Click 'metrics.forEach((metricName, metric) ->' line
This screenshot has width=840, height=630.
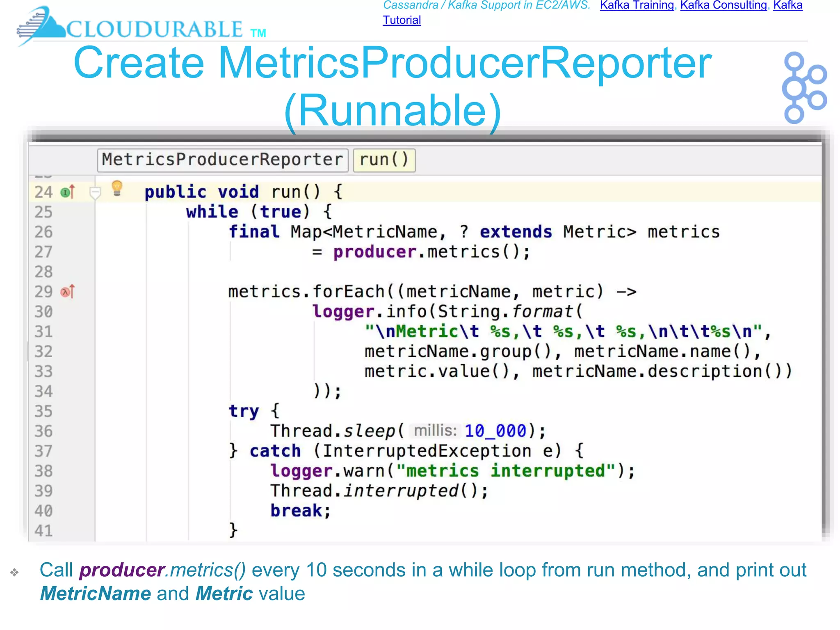click(x=432, y=292)
